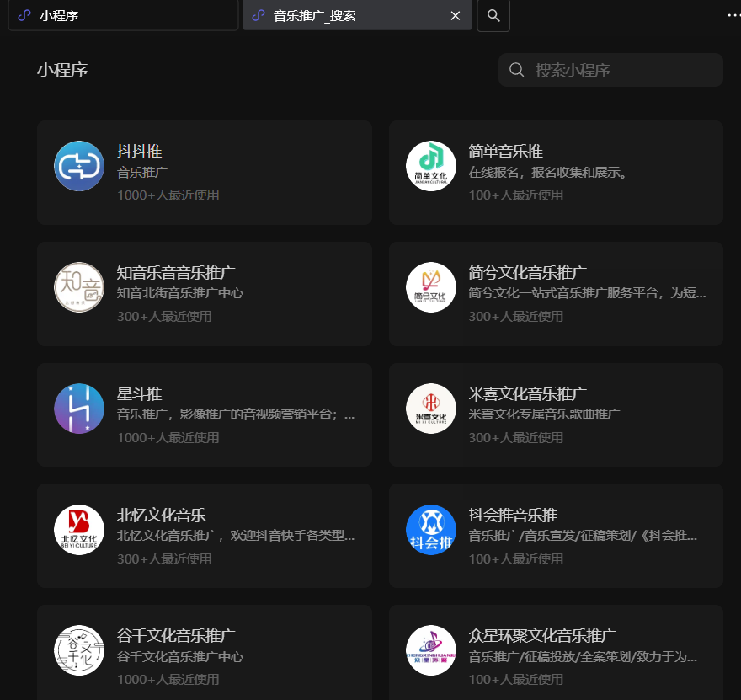This screenshot has height=700, width=741.
Task: Close the 音乐推广_搜索 tab
Action: point(456,16)
